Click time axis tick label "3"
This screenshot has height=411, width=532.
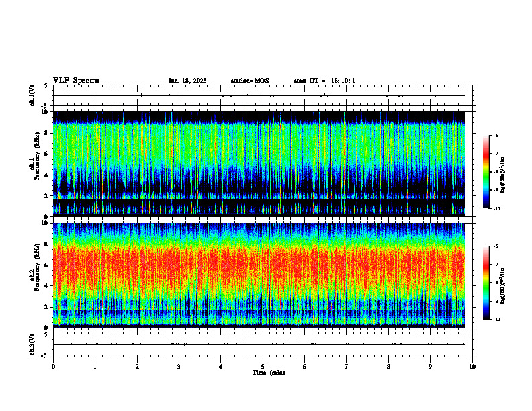(x=179, y=367)
